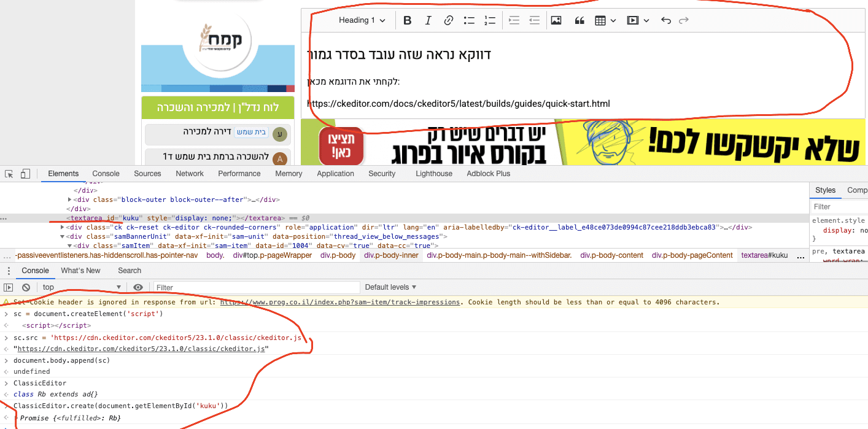868x429 pixels.
Task: Open the ckeditor.js URL in the console result
Action: pos(142,349)
